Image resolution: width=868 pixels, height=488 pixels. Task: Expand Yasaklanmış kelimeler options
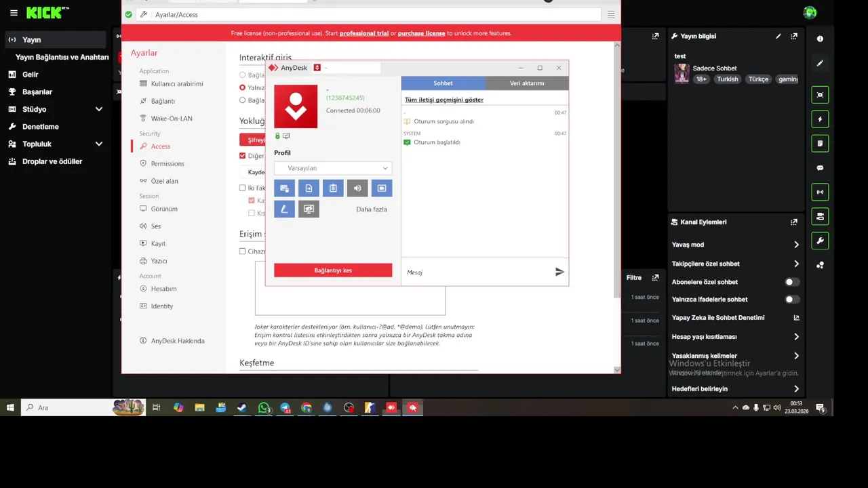[x=796, y=356]
